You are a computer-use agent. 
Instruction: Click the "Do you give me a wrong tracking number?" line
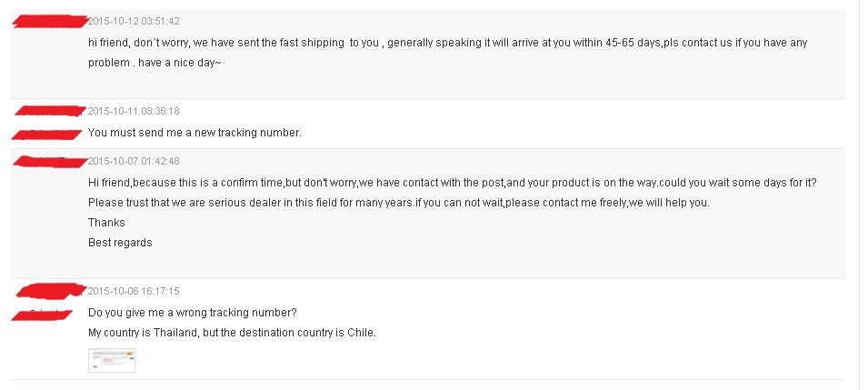[x=193, y=313]
